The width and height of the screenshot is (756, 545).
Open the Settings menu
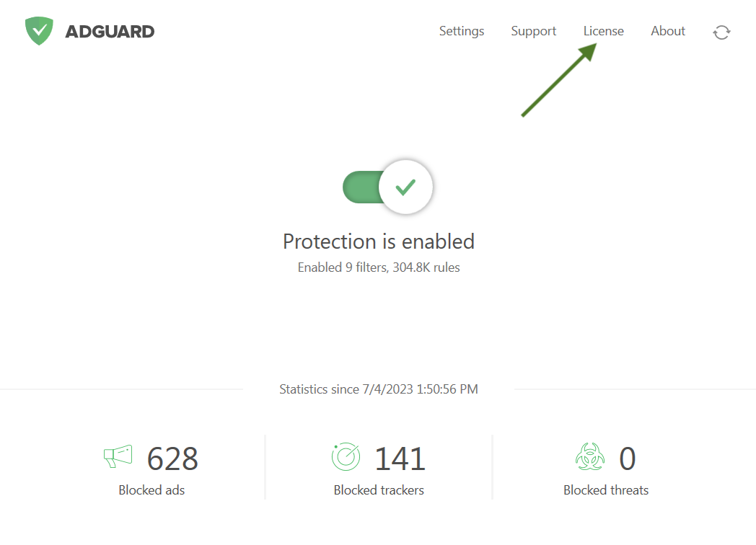click(462, 31)
